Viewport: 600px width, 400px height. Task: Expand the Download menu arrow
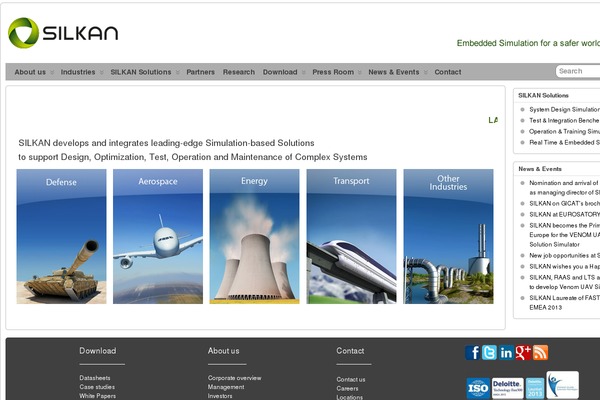(x=303, y=72)
